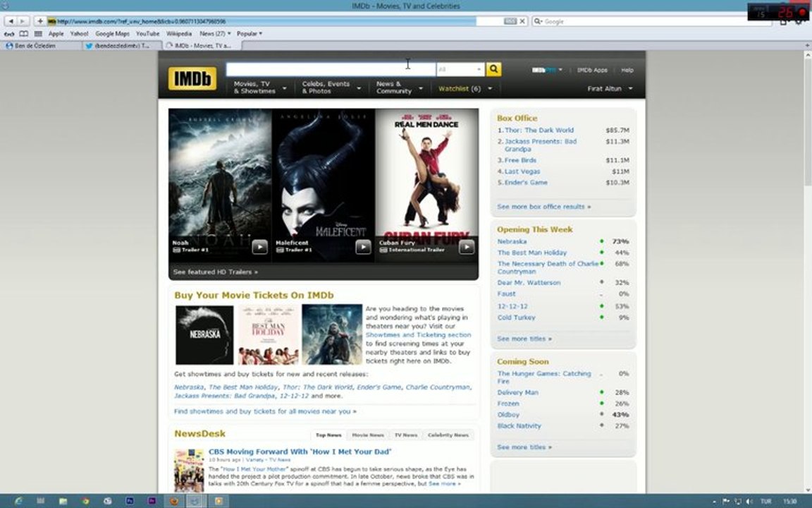Click the Help link in header
The width and height of the screenshot is (812, 508).
627,70
